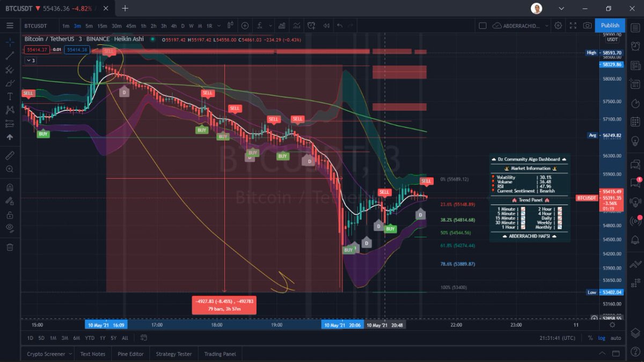Create alert with alarm clock toolbar icon
The height and width of the screenshot is (362, 644).
[x=311, y=25]
